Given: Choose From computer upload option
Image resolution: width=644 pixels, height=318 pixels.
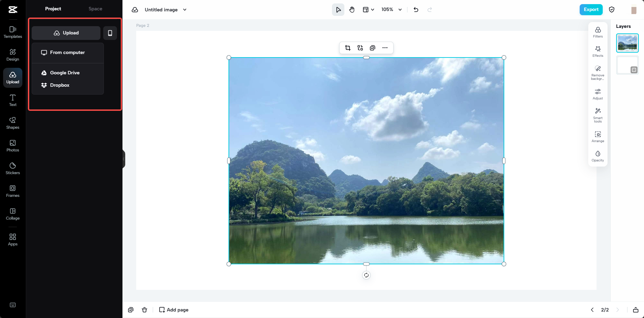Looking at the screenshot, I should click(67, 52).
